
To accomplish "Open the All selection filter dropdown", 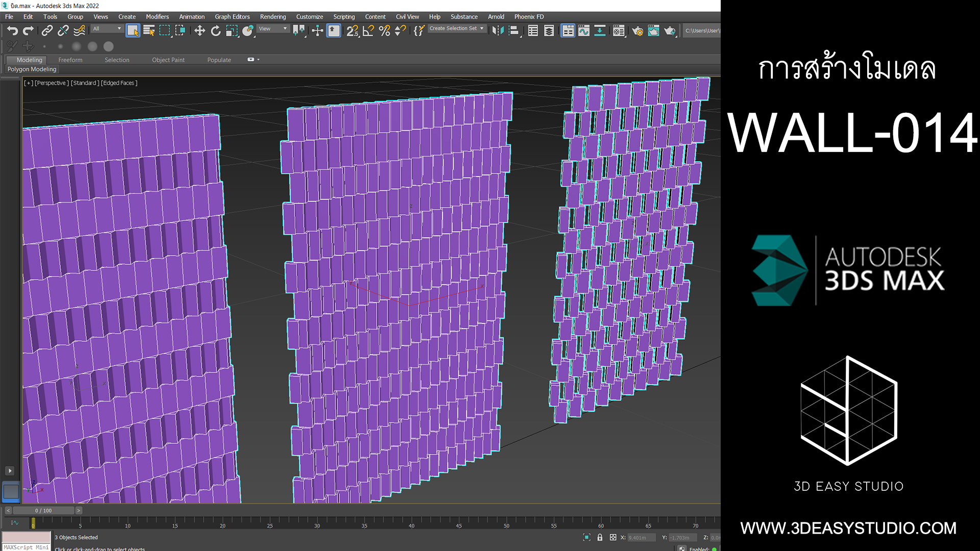I will 107,29.
